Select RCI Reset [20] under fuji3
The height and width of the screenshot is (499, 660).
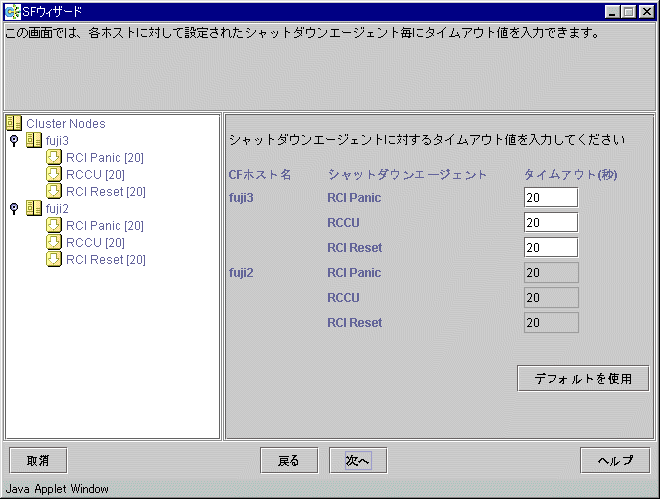(106, 192)
